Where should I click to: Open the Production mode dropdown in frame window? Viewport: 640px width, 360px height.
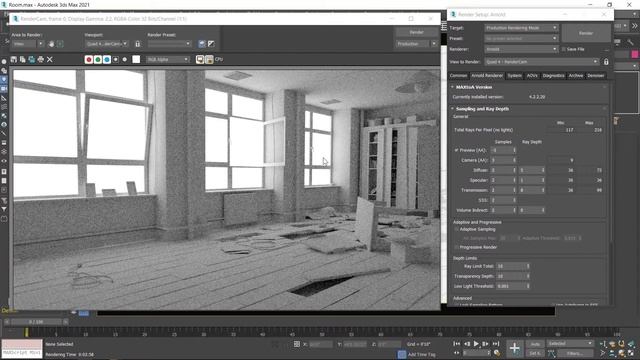tap(416, 44)
